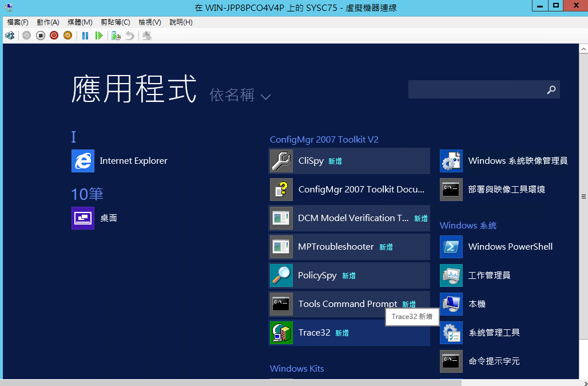Screen dimensions: 588x386
Task: Click the Start VM toolbar icon
Action: [x=27, y=36]
